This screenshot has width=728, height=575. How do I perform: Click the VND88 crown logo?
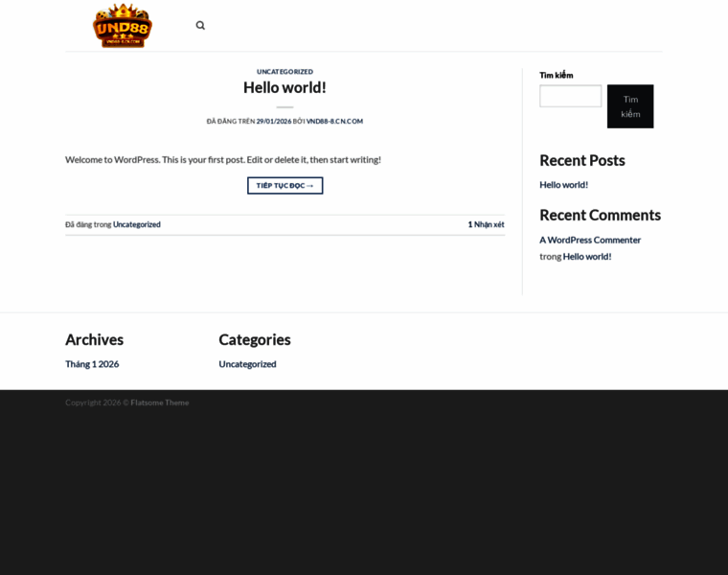point(122,26)
